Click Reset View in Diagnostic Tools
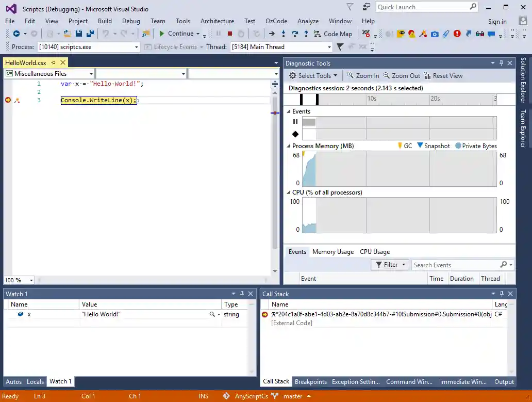This screenshot has height=402, width=532. pos(443,76)
